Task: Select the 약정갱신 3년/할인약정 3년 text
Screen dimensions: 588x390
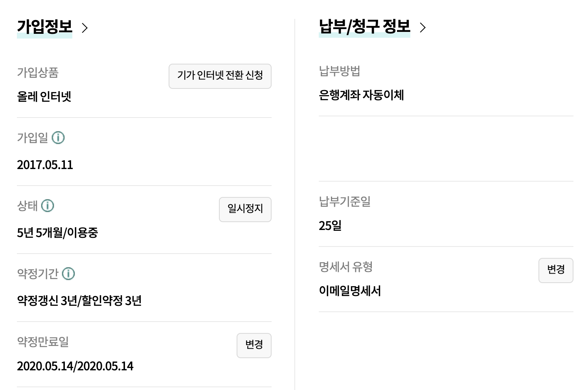Action: point(79,301)
